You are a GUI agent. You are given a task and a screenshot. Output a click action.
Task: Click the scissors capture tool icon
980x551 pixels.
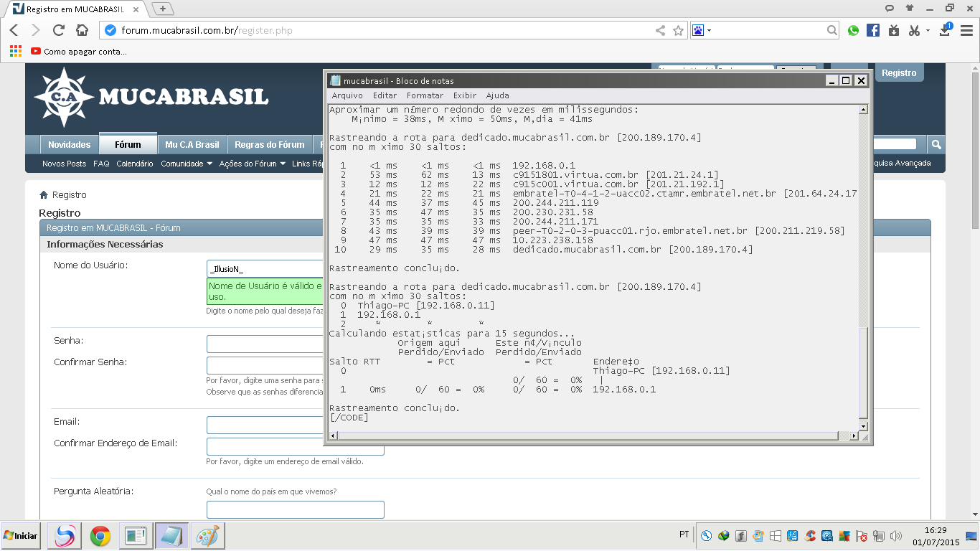tap(913, 30)
